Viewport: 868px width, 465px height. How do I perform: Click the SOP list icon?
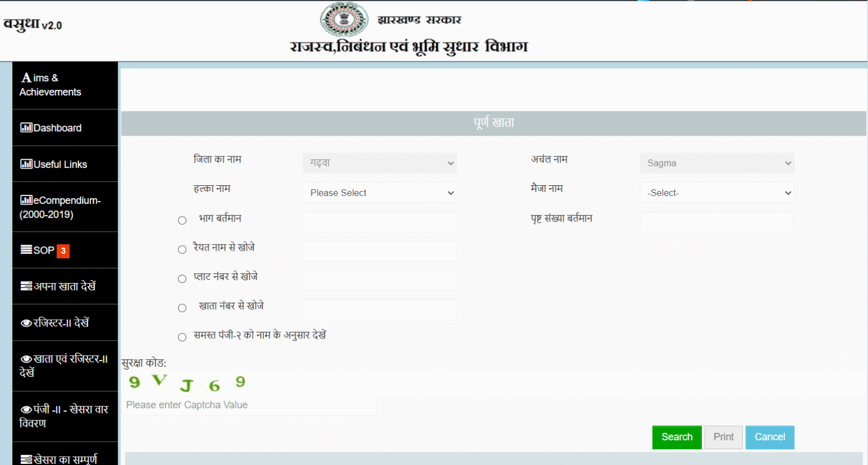pyautogui.click(x=27, y=250)
